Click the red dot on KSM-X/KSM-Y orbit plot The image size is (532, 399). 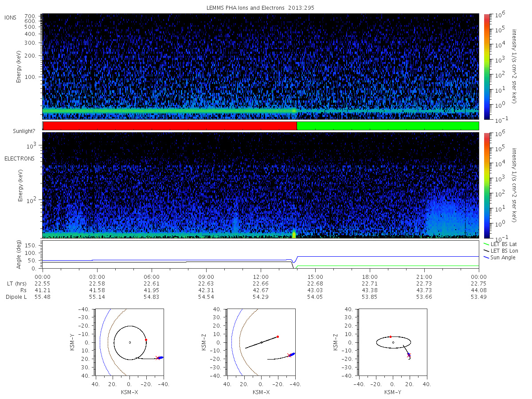pos(146,340)
